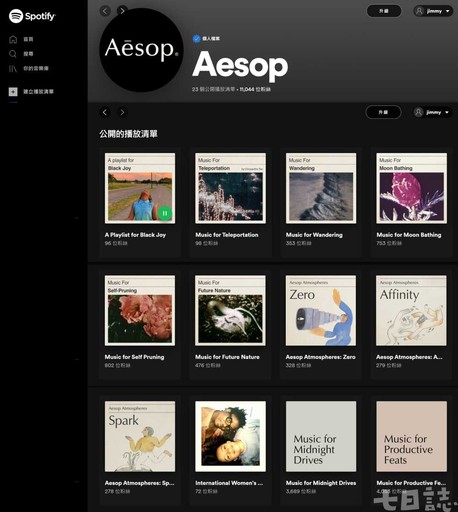
Task: Open the Music for Future Nature cover
Action: [x=230, y=311]
